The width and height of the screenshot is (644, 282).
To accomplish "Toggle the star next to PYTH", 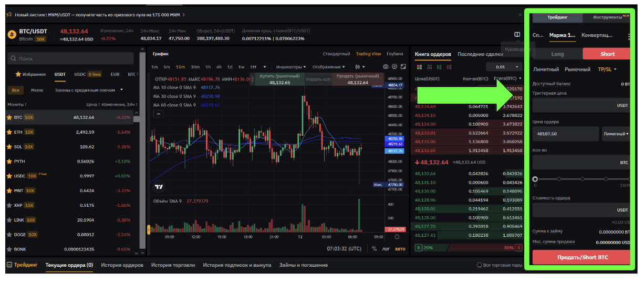I will [x=9, y=162].
